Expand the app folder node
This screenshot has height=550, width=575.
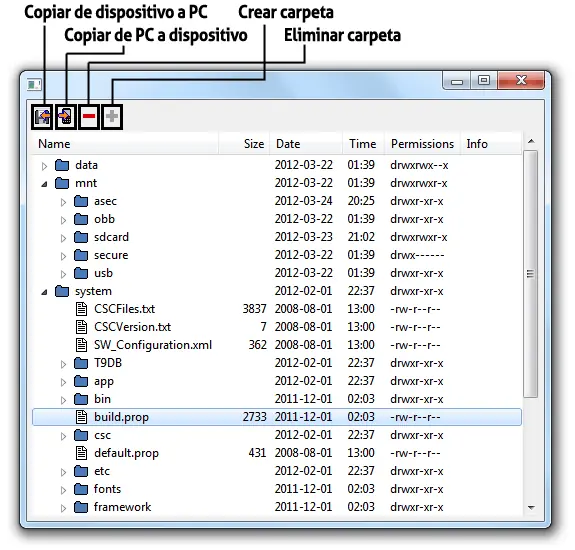point(63,382)
